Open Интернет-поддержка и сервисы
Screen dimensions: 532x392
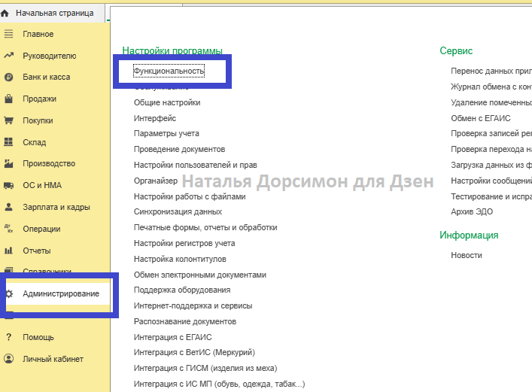[193, 305]
